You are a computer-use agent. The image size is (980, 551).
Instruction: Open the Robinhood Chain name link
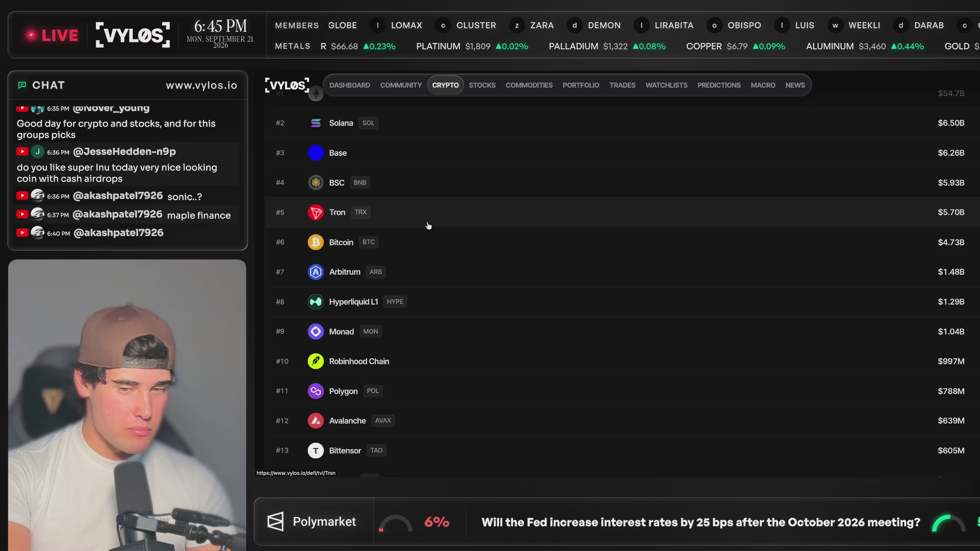pyautogui.click(x=359, y=361)
